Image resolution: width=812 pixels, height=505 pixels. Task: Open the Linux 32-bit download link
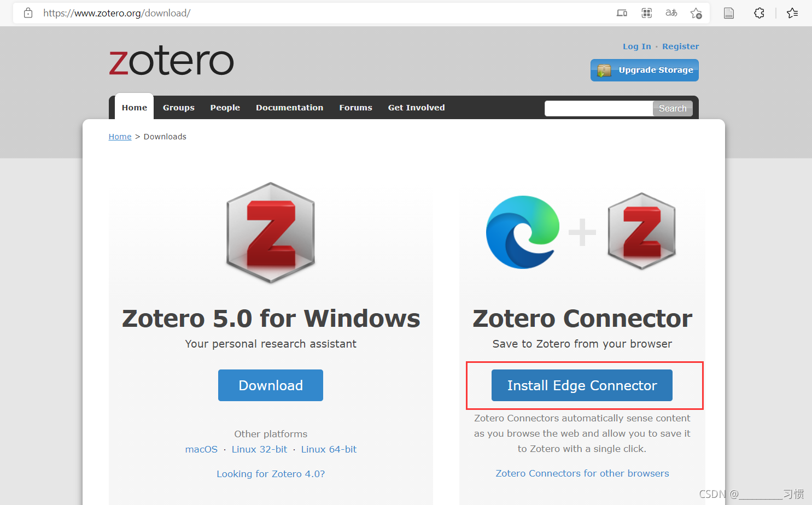(x=259, y=449)
